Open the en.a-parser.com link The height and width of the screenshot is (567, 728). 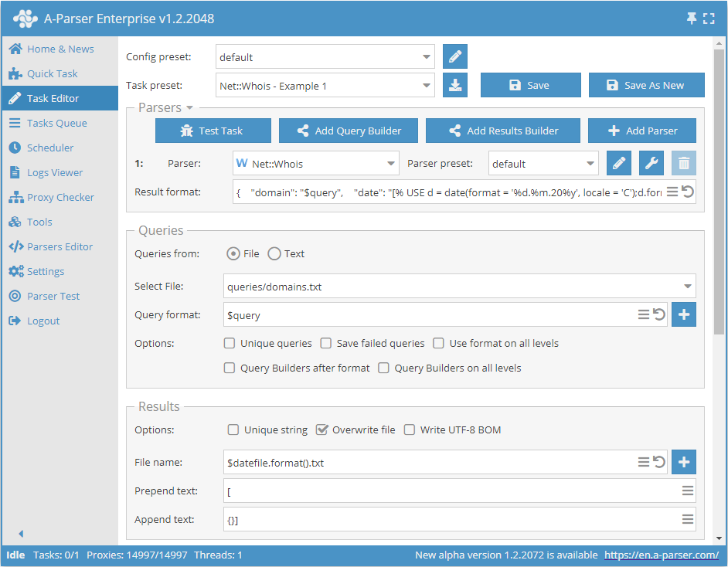(662, 555)
